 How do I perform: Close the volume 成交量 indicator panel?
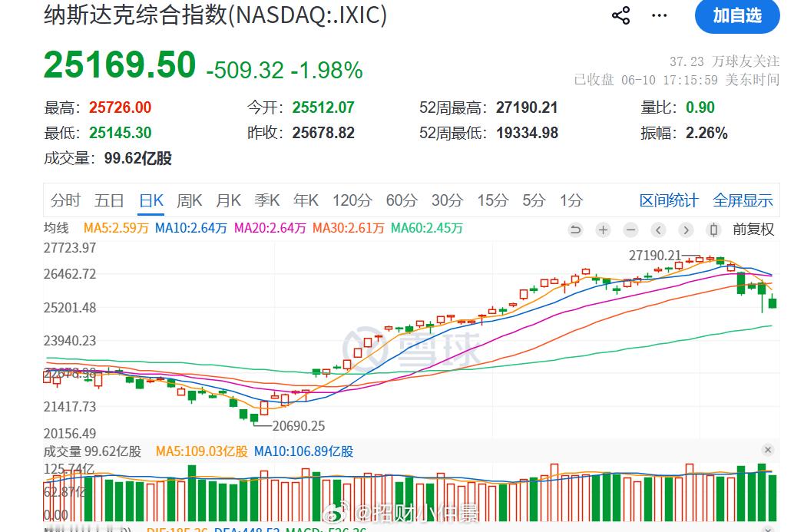point(768,450)
